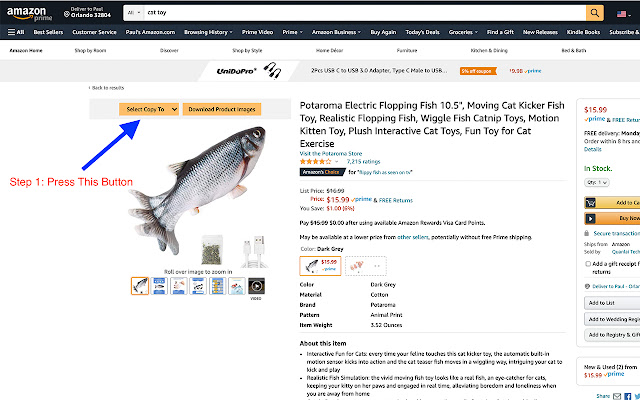Screen dimensions: 640x400
Task: Share product via Facebook icon
Action: 627,396
